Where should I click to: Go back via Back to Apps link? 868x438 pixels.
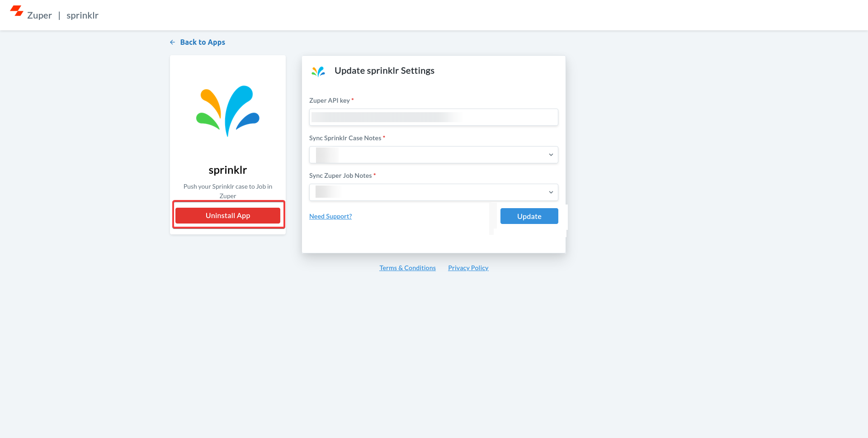coord(203,42)
